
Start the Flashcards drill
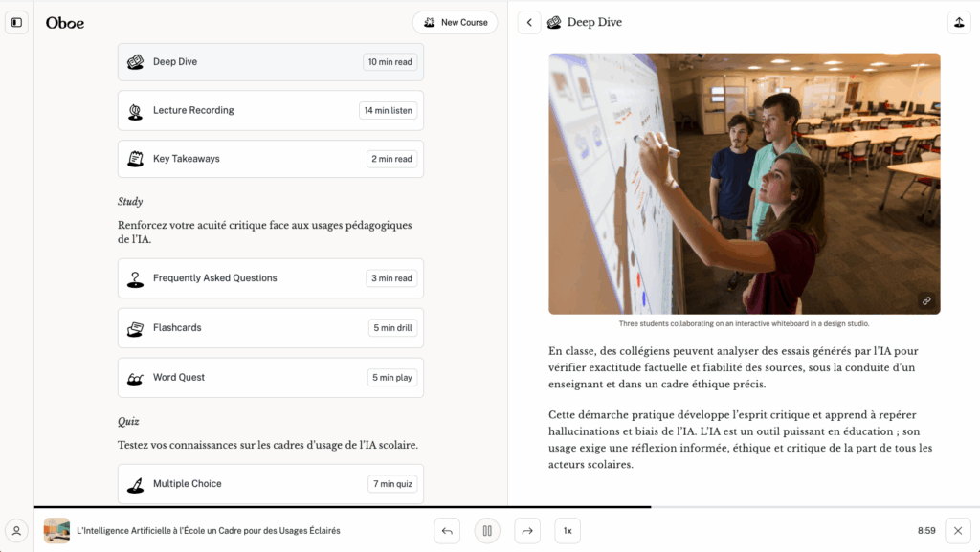point(270,328)
